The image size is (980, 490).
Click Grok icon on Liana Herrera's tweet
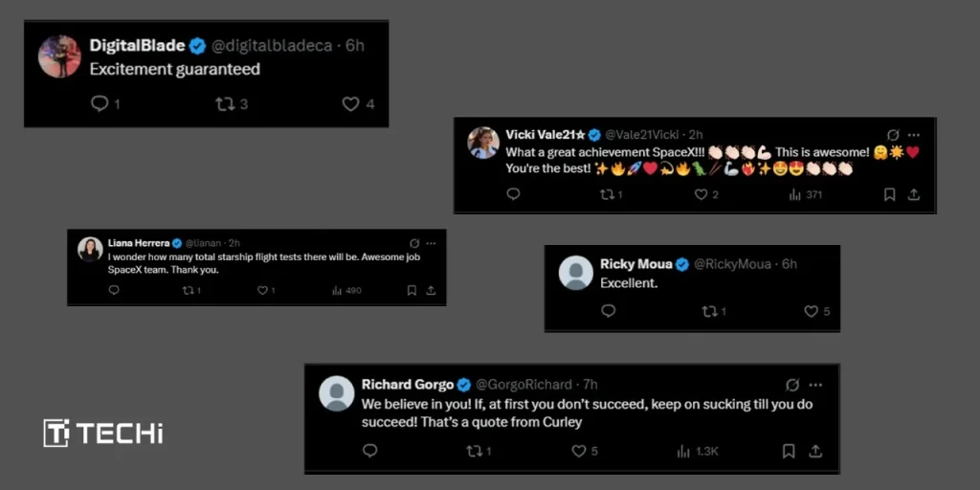click(x=413, y=244)
